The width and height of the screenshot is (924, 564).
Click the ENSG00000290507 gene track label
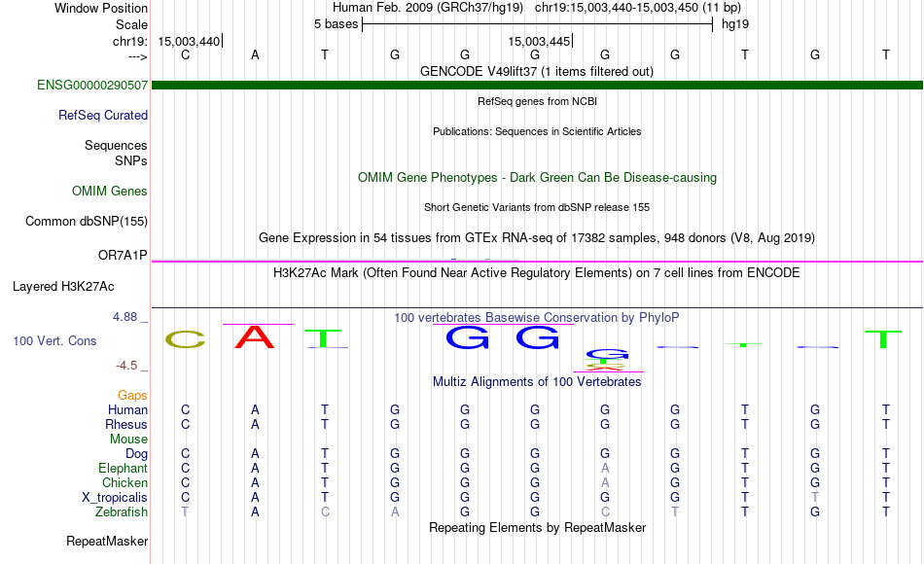92,85
